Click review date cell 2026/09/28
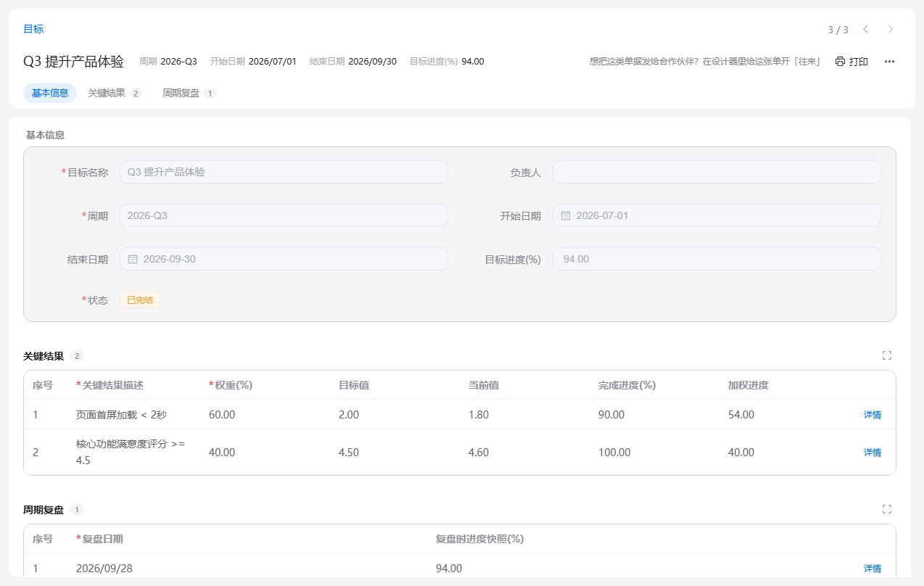 (104, 569)
